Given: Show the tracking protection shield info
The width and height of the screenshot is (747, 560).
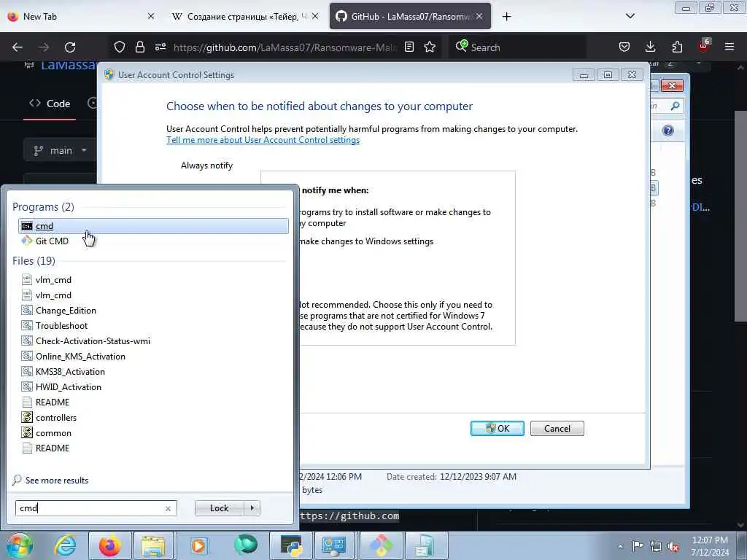Looking at the screenshot, I should point(120,47).
